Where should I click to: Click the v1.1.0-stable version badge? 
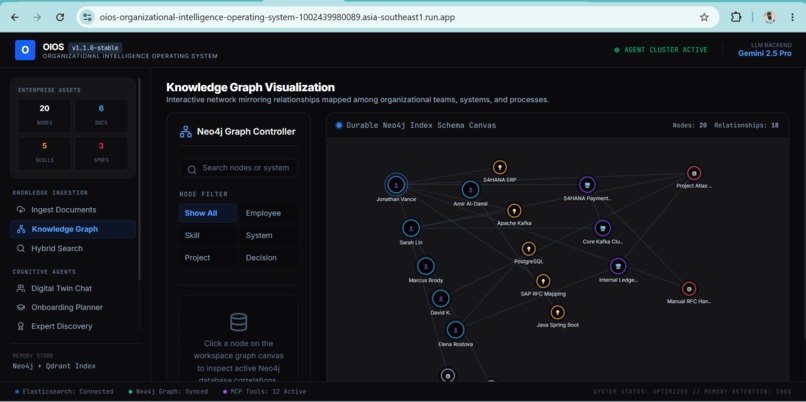[95, 47]
